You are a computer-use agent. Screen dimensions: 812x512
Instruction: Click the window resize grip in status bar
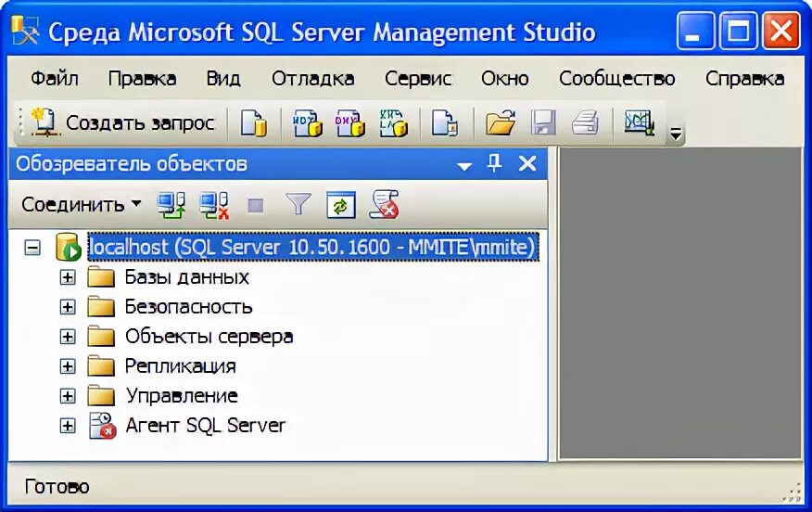(x=793, y=493)
